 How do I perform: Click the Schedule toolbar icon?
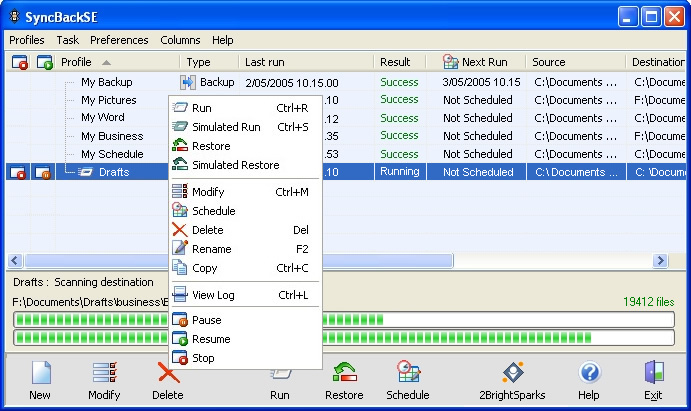(x=408, y=371)
